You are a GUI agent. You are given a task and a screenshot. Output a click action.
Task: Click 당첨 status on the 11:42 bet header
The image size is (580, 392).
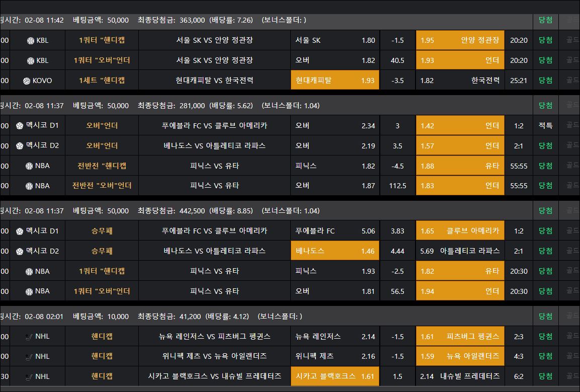(545, 20)
